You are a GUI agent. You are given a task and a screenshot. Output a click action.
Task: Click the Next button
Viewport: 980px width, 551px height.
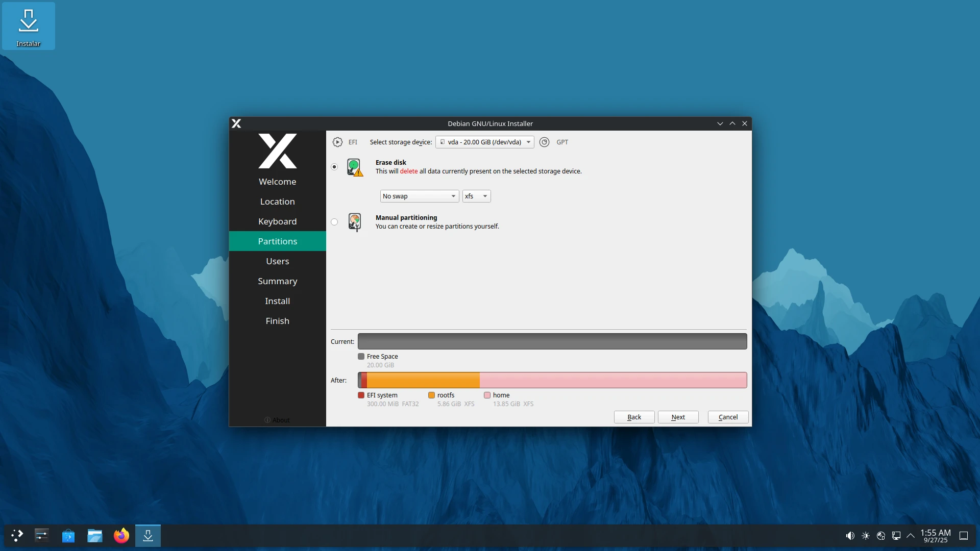678,417
